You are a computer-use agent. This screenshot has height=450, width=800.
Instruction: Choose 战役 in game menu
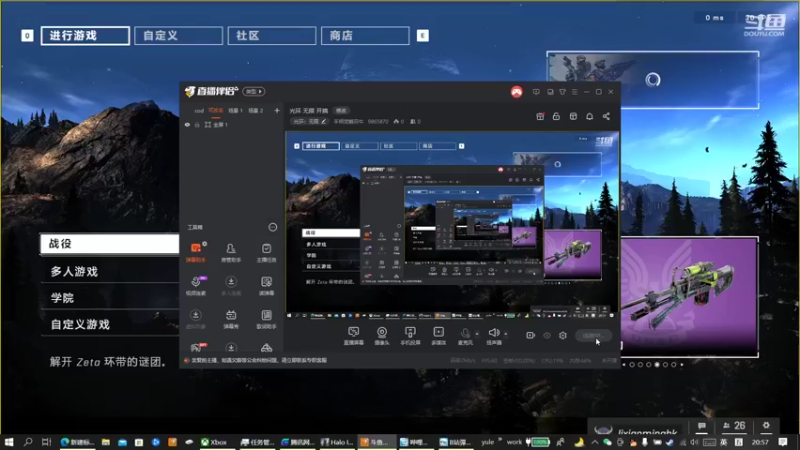(x=110, y=244)
